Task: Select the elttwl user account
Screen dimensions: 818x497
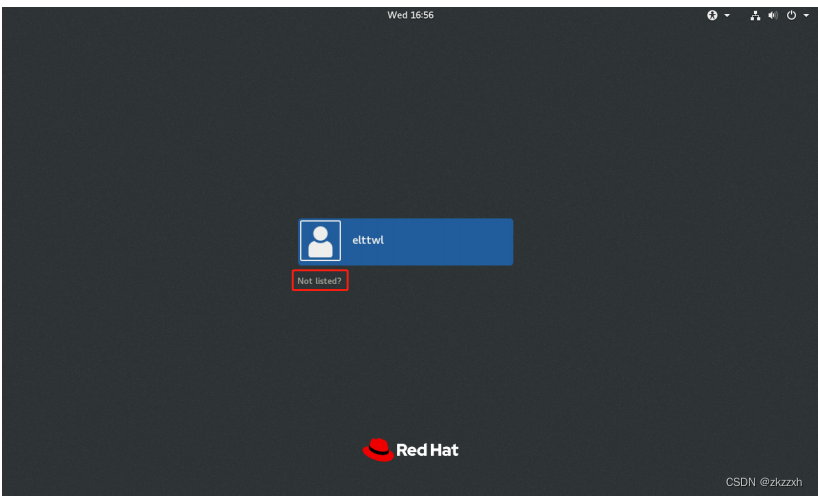Action: click(405, 241)
